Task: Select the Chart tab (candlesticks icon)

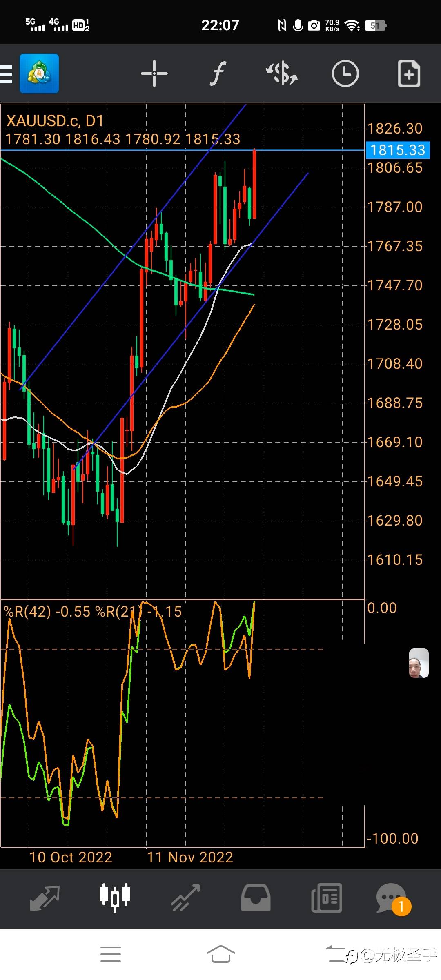Action: 115,898
